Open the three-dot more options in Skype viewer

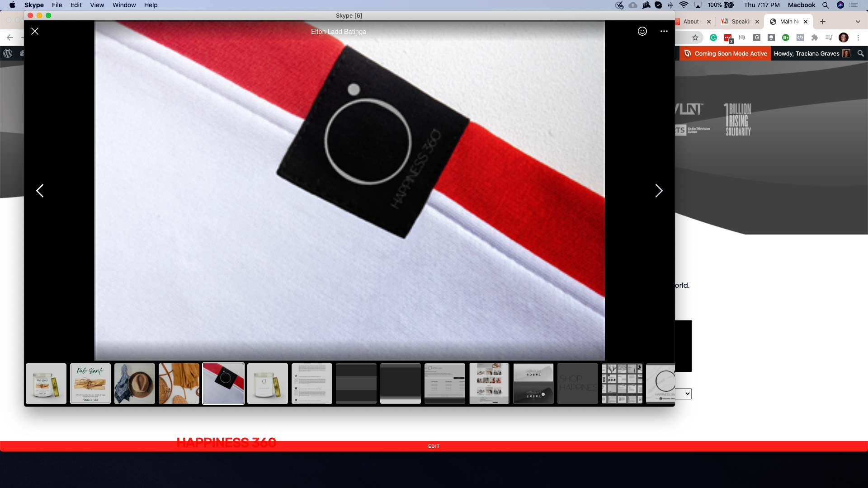pos(664,31)
